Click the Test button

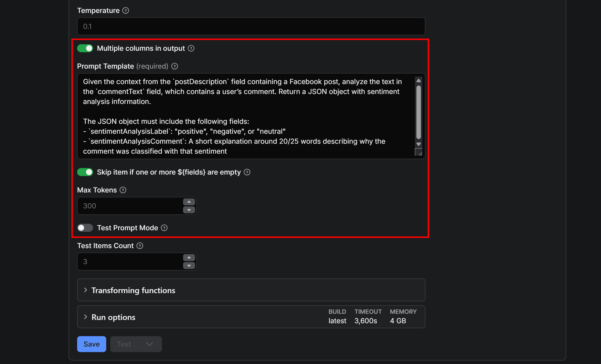[x=124, y=344]
